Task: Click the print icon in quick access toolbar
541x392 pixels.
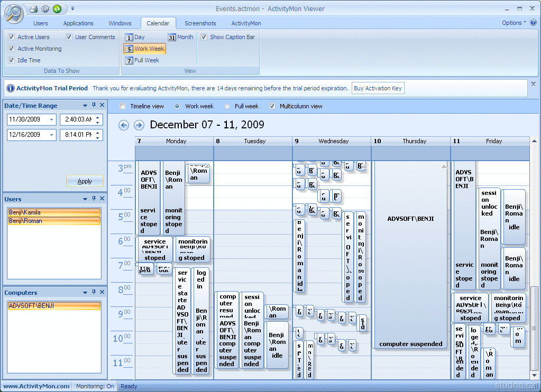Action: 33,8
